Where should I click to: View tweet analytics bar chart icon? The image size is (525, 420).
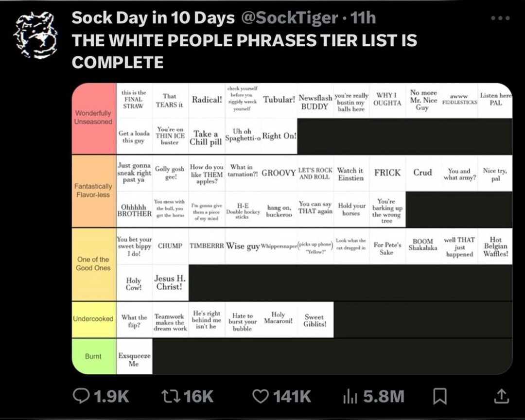[x=350, y=397]
